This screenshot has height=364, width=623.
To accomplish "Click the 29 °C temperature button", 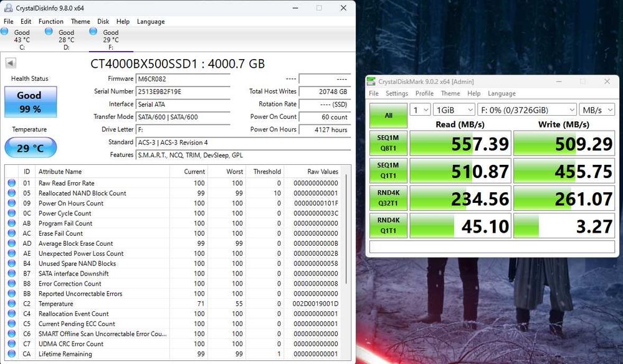I will coord(31,147).
